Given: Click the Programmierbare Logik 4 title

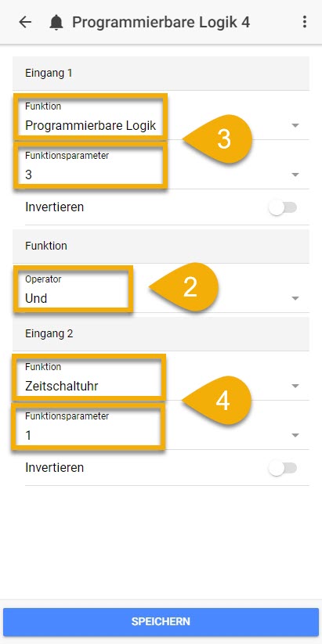Looking at the screenshot, I should point(161,22).
